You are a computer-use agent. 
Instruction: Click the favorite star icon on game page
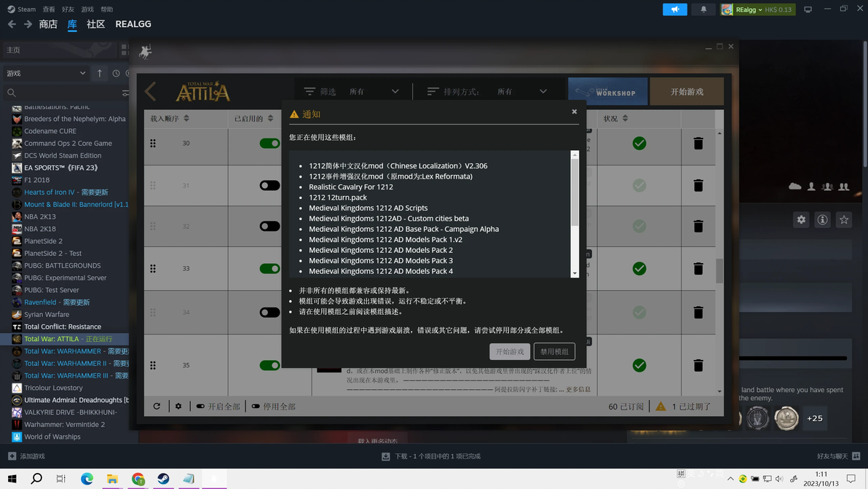(x=844, y=220)
